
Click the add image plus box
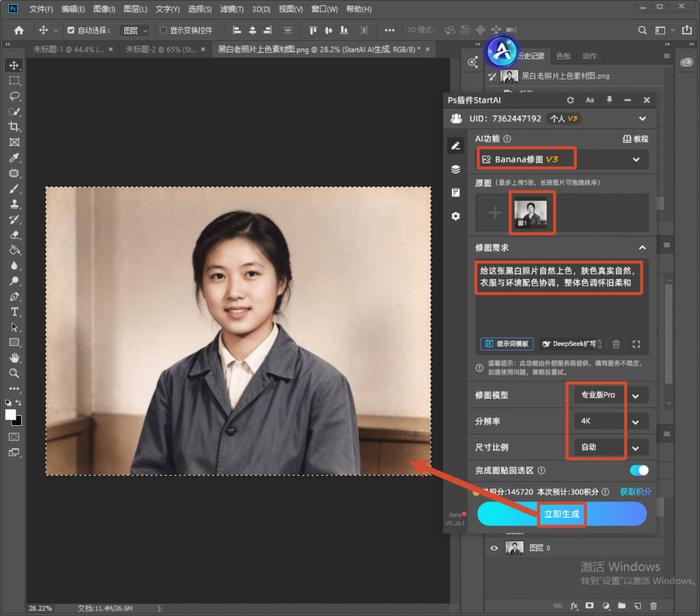click(494, 213)
